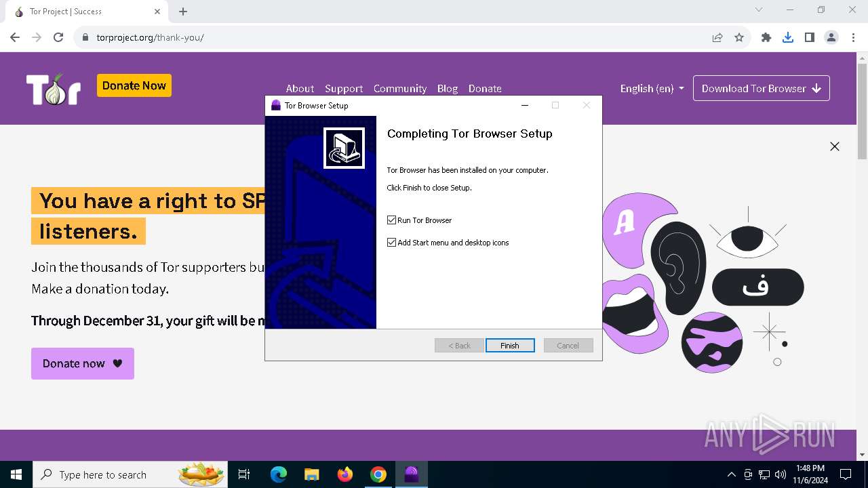Open the Support menu item

[x=344, y=88]
